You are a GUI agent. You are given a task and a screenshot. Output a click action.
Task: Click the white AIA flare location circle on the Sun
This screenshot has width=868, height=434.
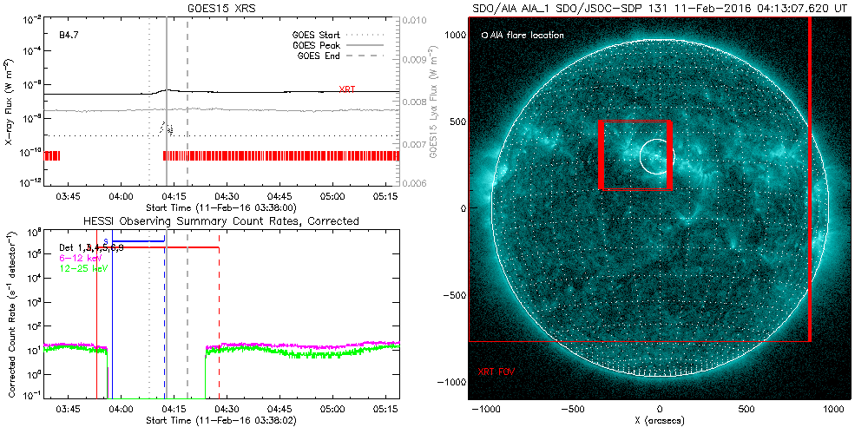coord(655,155)
